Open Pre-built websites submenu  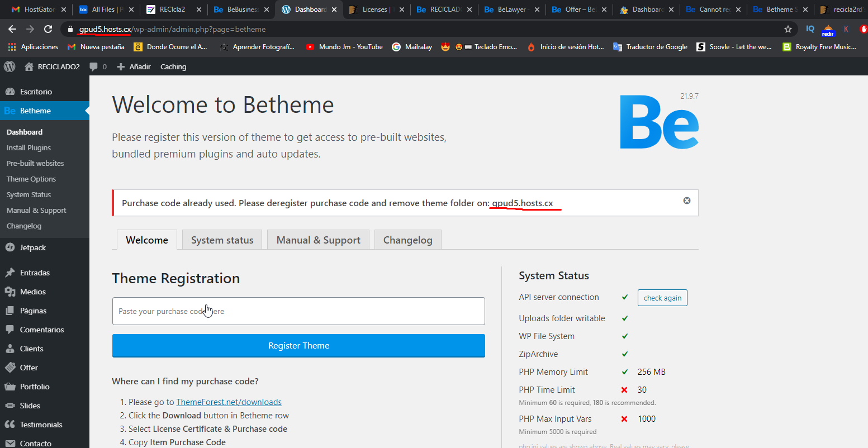coord(35,163)
